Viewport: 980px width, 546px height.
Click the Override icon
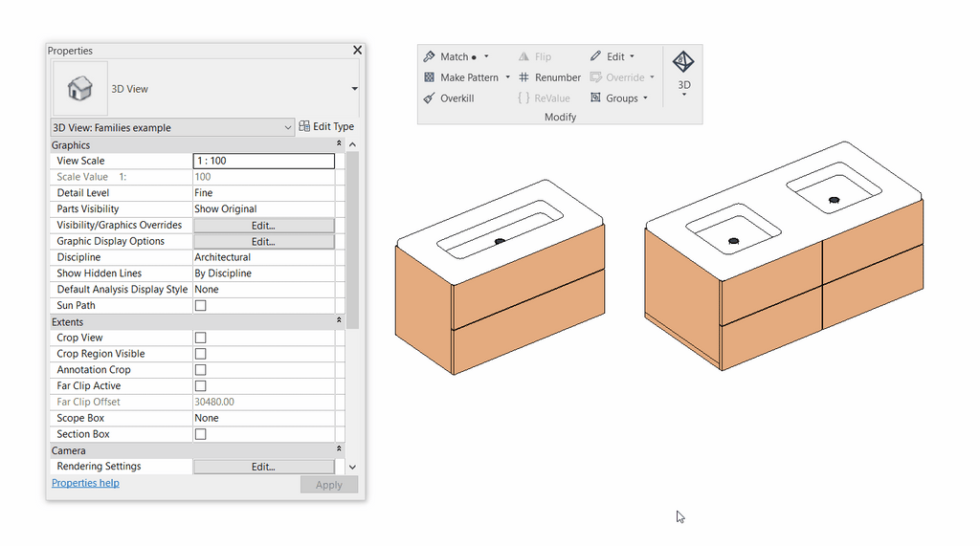595,77
